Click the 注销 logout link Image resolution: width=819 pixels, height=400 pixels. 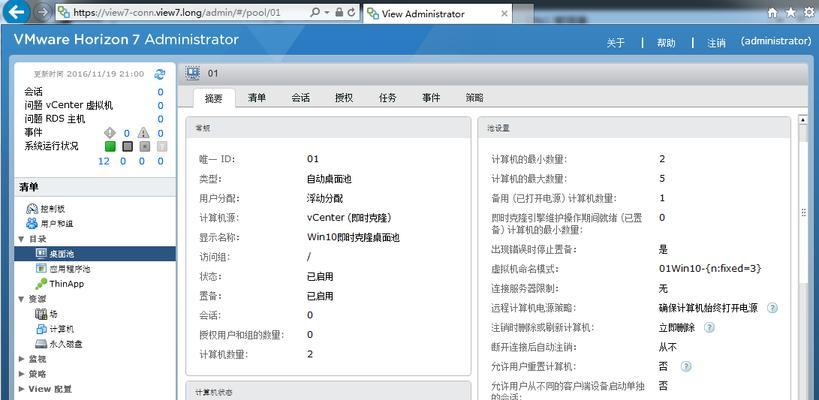coord(716,43)
